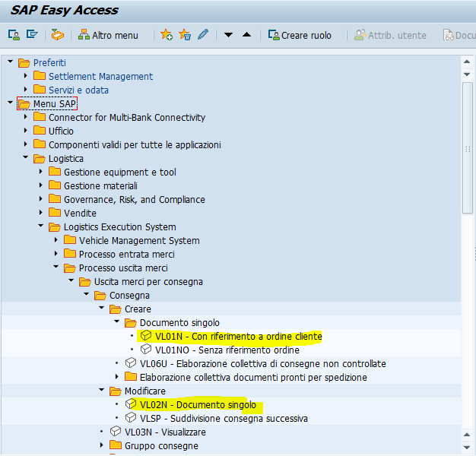Viewport: 476px width, 456px height.
Task: Click scrollbar down arrow near top
Action: click(467, 74)
